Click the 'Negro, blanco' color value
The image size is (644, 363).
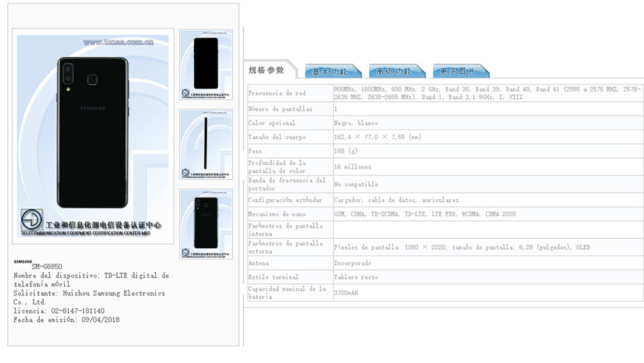click(x=355, y=123)
